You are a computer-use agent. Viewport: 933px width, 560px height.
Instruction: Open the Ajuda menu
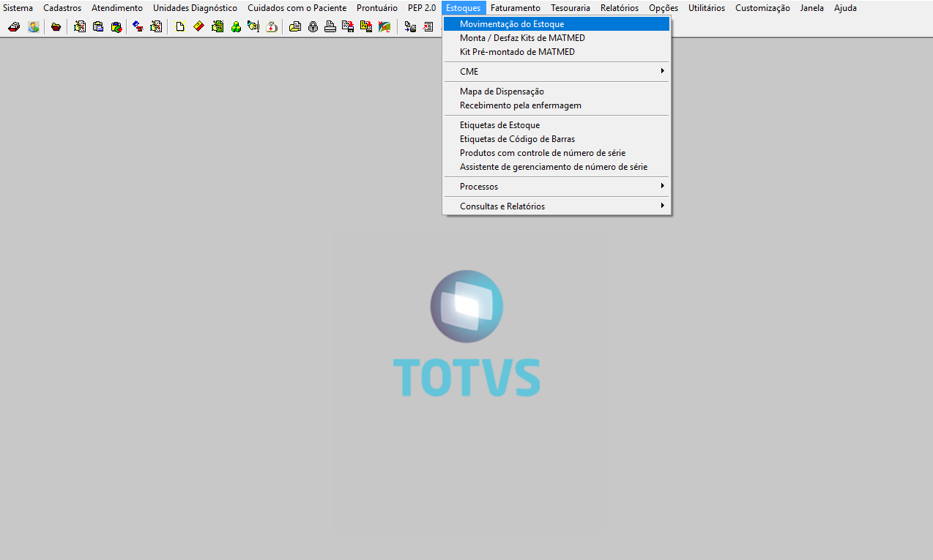(845, 8)
